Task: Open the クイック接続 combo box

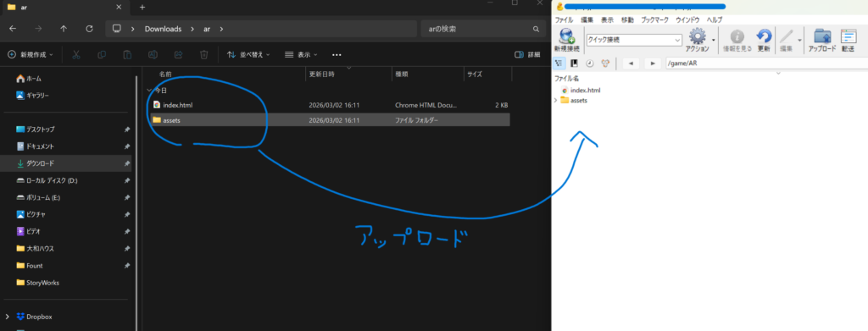Action: (x=634, y=40)
